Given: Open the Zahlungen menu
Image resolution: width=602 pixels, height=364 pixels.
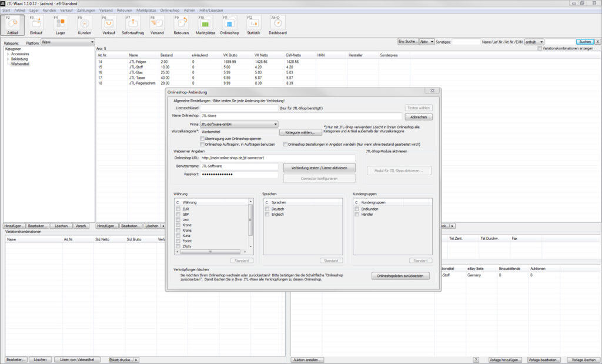Looking at the screenshot, I should click(86, 11).
